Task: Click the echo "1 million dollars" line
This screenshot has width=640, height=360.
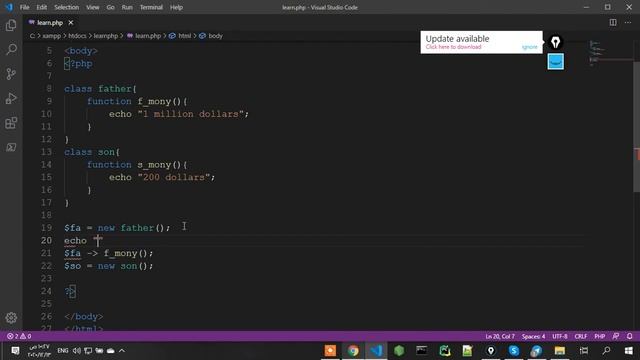Action: 179,114
